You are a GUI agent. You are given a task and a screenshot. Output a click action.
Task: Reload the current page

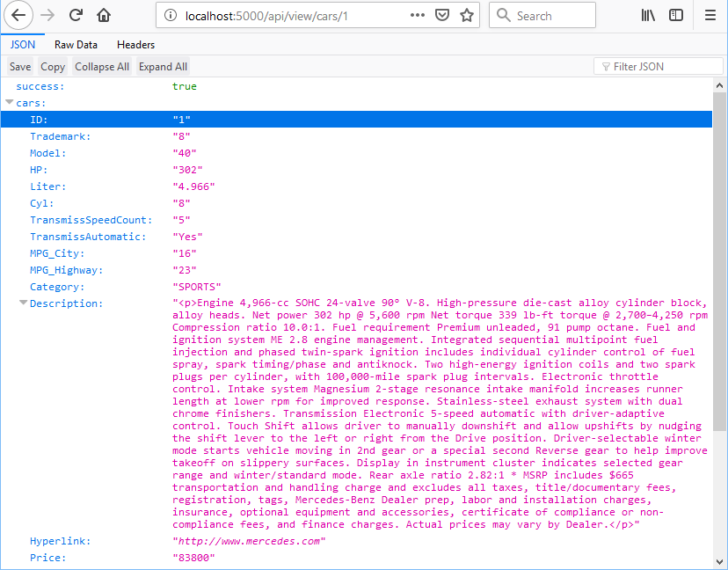coord(76,15)
